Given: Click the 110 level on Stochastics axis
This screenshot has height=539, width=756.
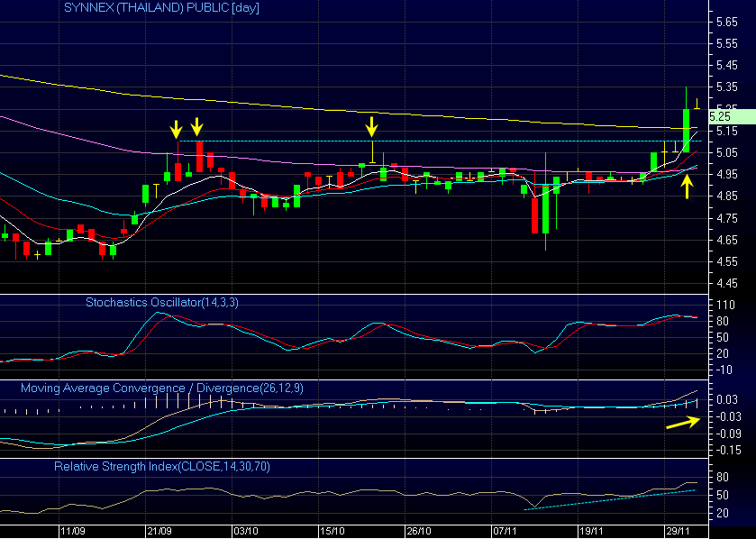Looking at the screenshot, I should click(725, 306).
